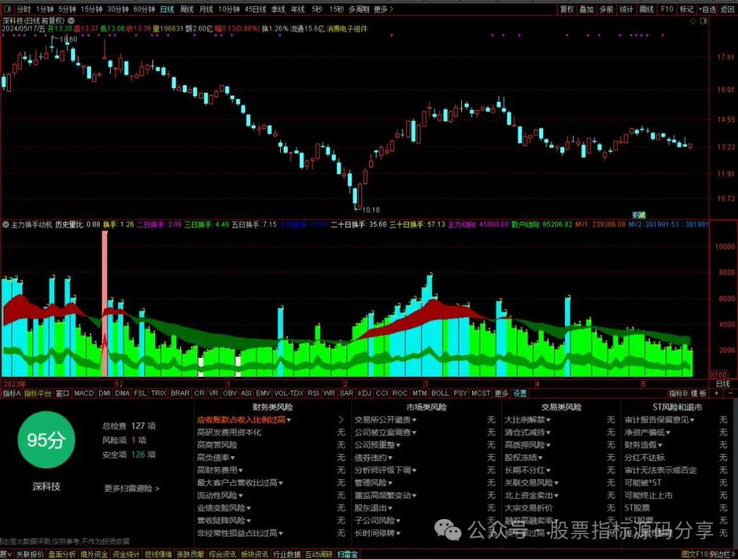Open arrow right of 应收账款占收入比例过高 row

tap(341, 420)
